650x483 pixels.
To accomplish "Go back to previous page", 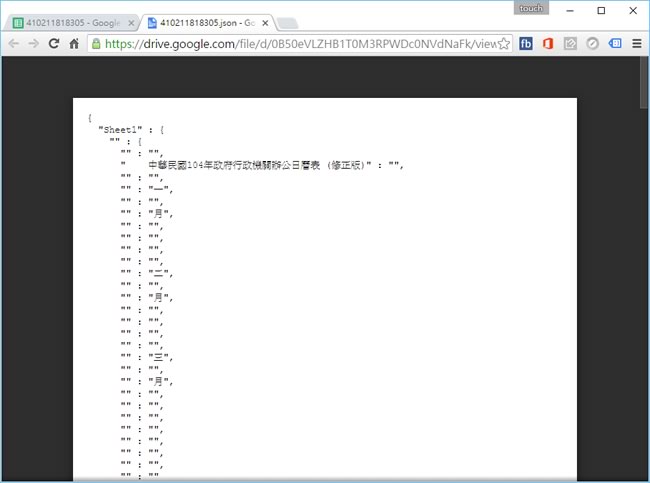I will [x=14, y=44].
